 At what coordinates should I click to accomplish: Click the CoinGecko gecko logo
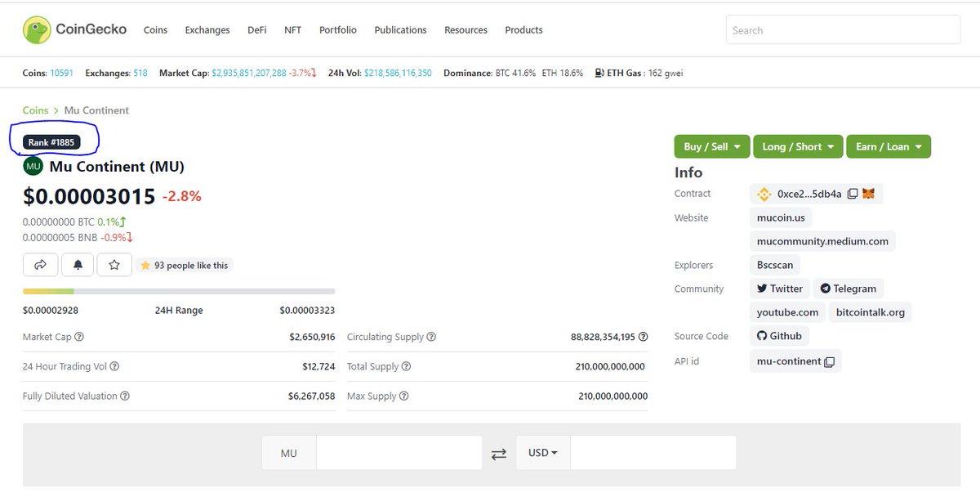(37, 29)
